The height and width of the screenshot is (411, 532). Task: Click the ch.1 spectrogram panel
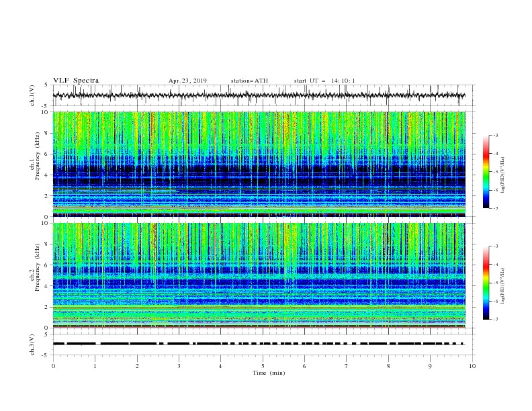point(259,164)
